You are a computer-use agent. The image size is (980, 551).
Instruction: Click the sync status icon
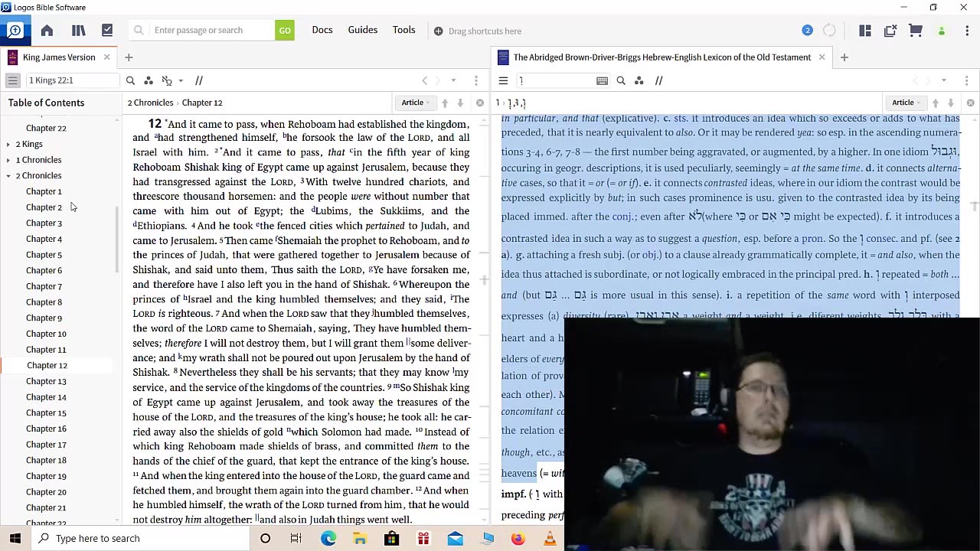(x=829, y=31)
